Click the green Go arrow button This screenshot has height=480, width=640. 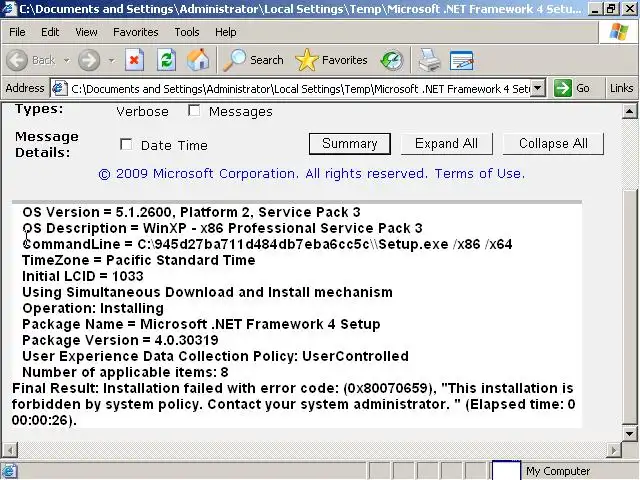click(562, 88)
